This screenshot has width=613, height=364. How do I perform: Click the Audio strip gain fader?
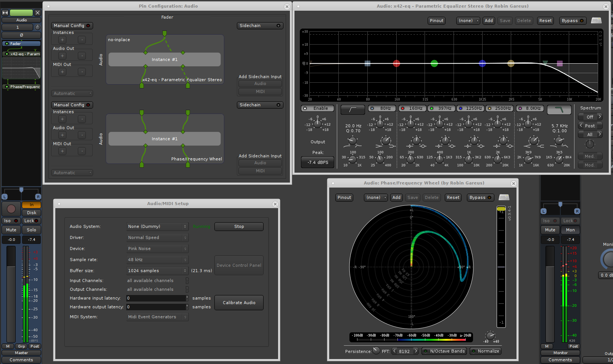pos(11,293)
